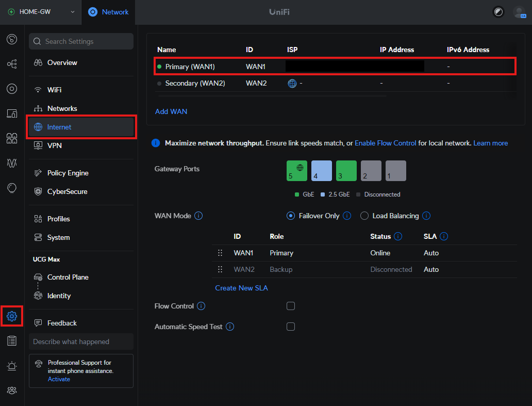The height and width of the screenshot is (406, 532).
Task: Click the Add WAN link
Action: 171,111
